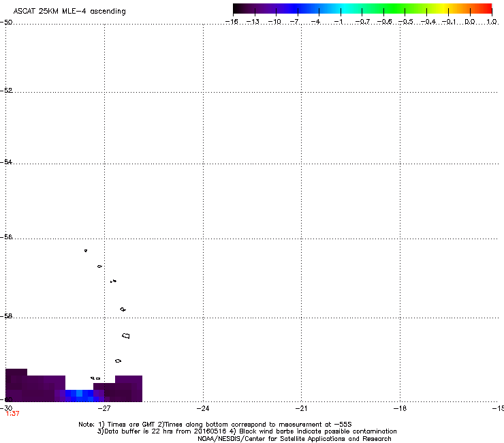This screenshot has width=504, height=443.
Task: Click the 0.0 colorbar label
Action: (470, 22)
